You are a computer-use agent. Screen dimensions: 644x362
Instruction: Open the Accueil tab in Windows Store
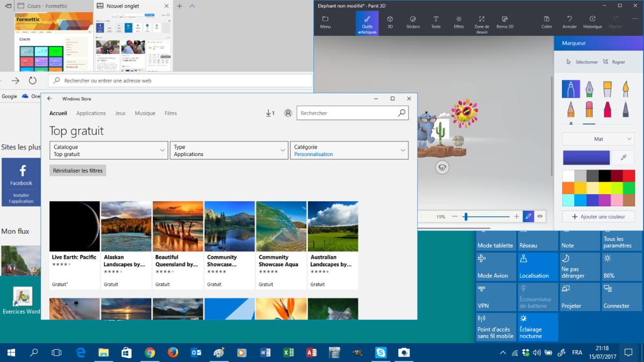58,113
